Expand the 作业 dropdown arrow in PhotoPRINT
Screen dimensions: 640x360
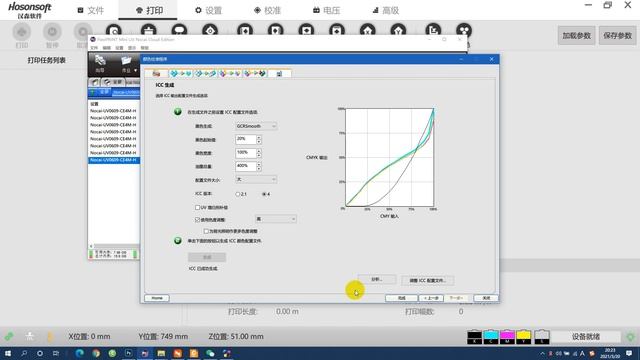(136, 71)
